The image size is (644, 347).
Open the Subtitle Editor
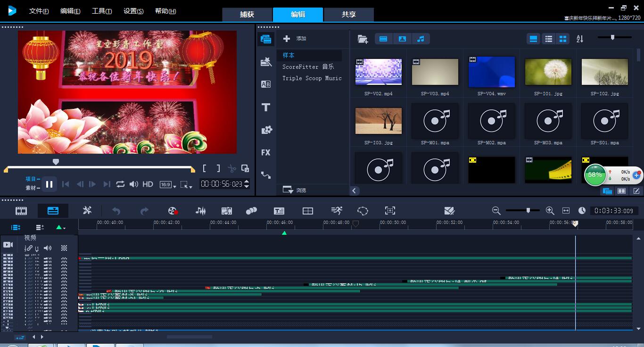[279, 211]
